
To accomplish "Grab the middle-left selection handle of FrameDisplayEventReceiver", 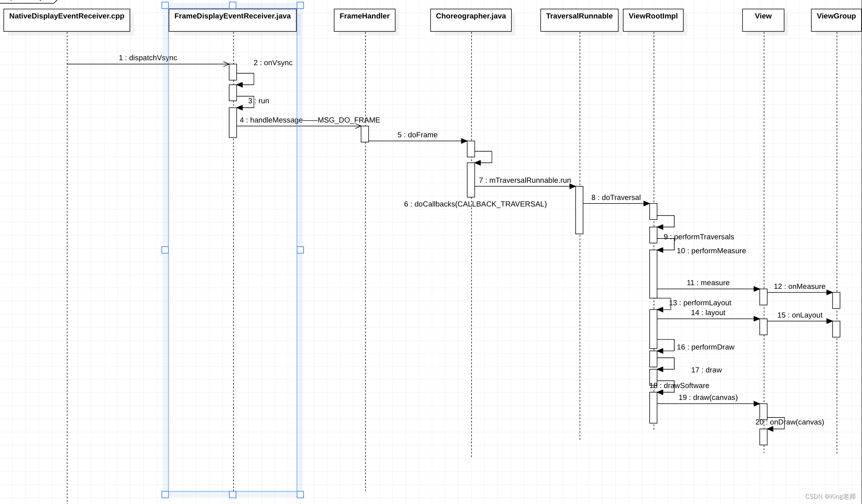I will (x=165, y=250).
